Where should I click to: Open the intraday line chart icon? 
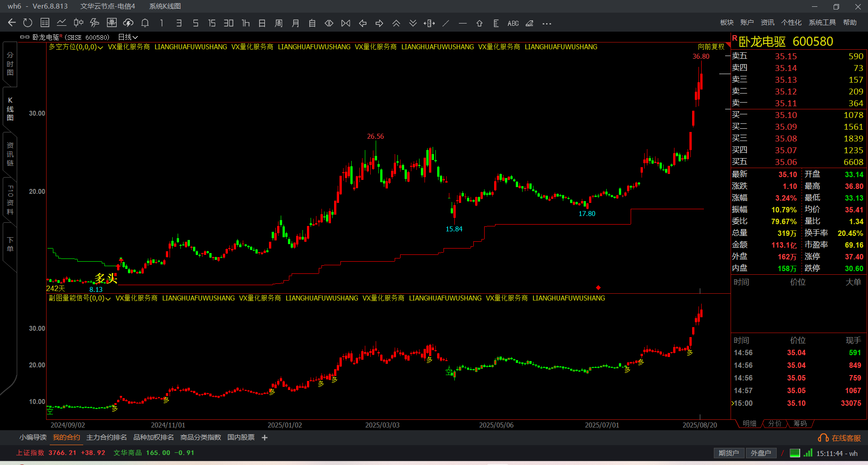tap(61, 23)
